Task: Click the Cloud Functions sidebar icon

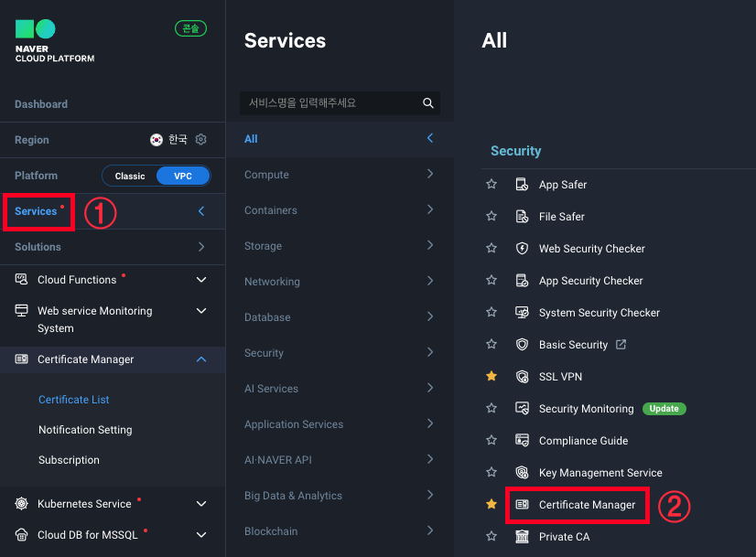Action: coord(21,280)
